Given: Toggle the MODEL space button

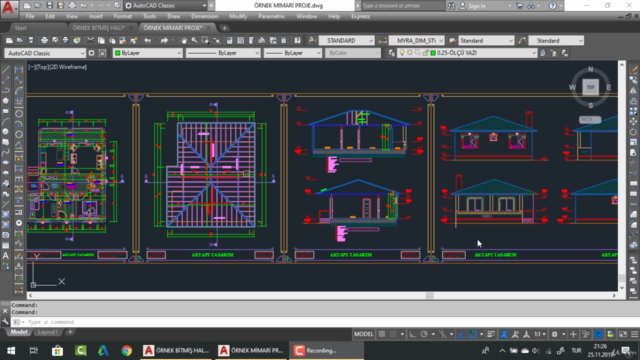Looking at the screenshot, I should coord(363,334).
